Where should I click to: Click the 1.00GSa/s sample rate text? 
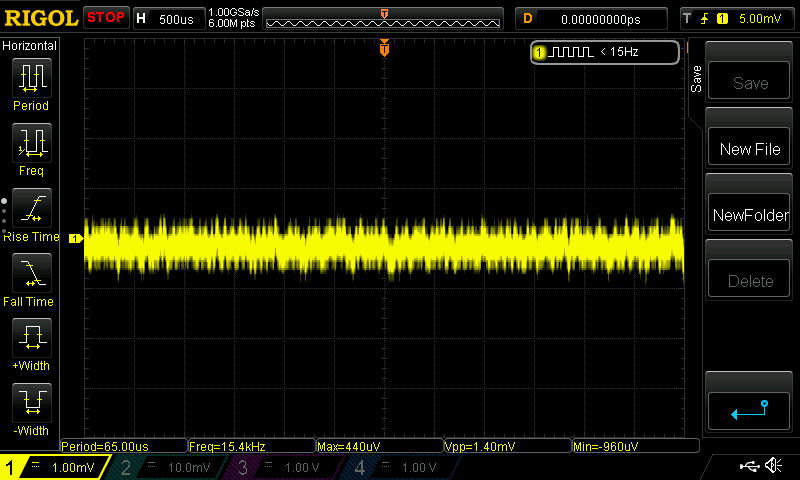(x=233, y=12)
